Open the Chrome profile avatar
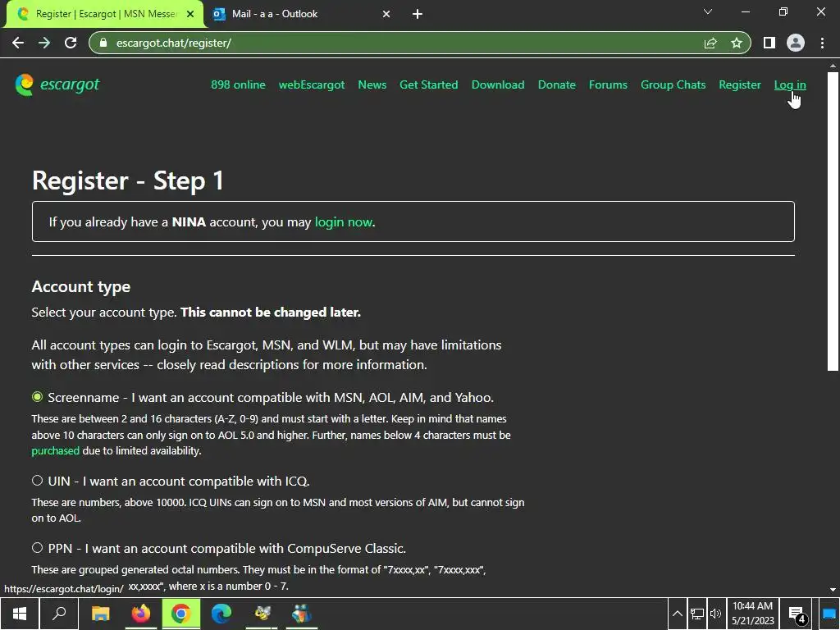 coord(796,43)
